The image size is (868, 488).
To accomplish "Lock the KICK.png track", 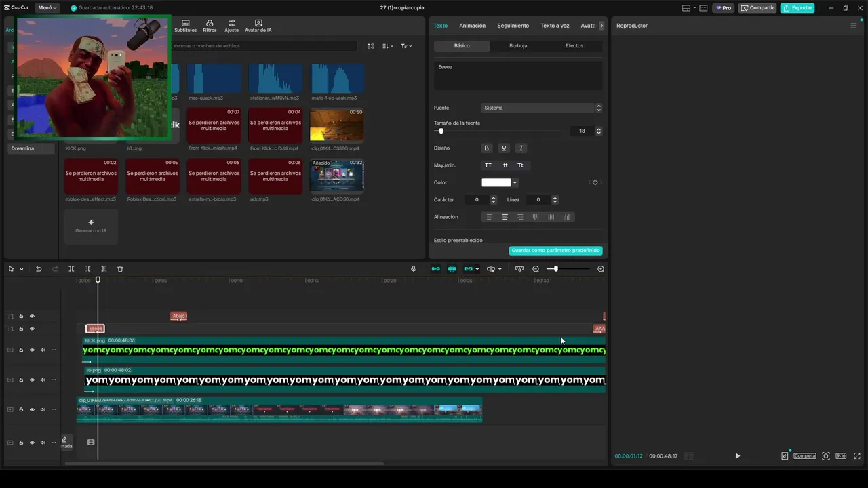I will click(21, 350).
